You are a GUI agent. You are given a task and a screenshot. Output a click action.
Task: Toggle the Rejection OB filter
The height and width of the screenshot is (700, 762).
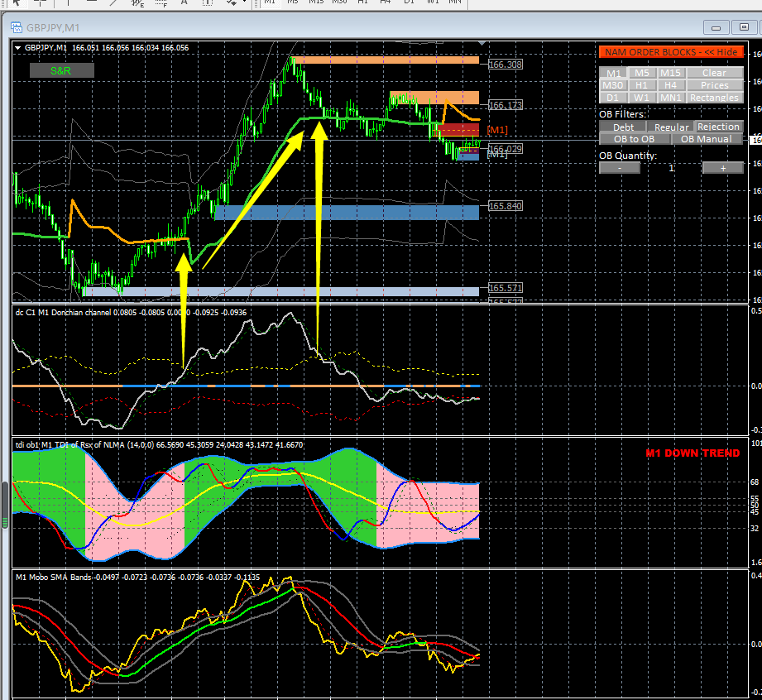pos(718,127)
